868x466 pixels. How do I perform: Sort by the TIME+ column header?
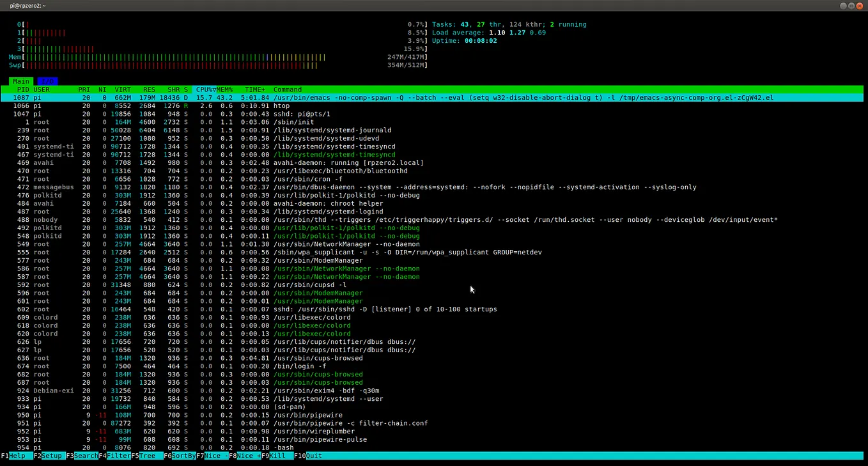tap(255, 89)
